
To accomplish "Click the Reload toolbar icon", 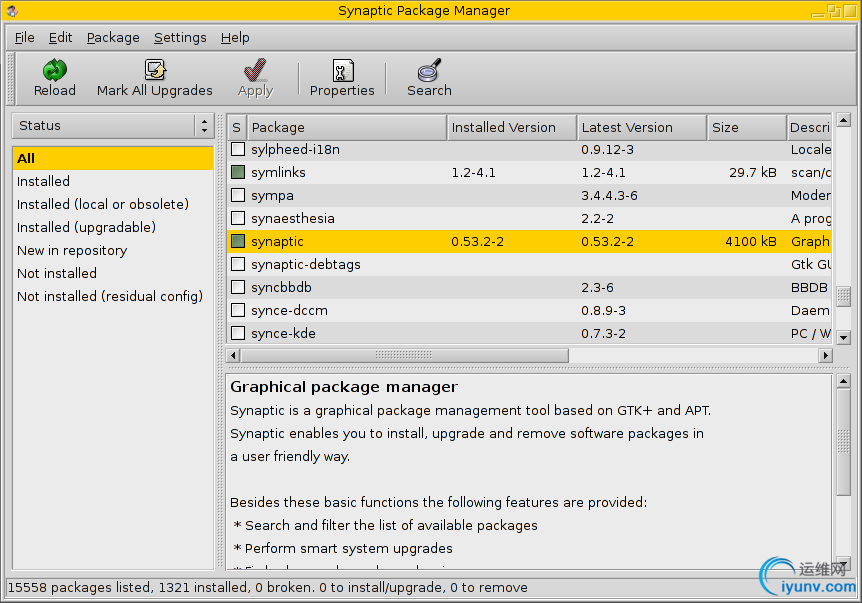I will (54, 71).
